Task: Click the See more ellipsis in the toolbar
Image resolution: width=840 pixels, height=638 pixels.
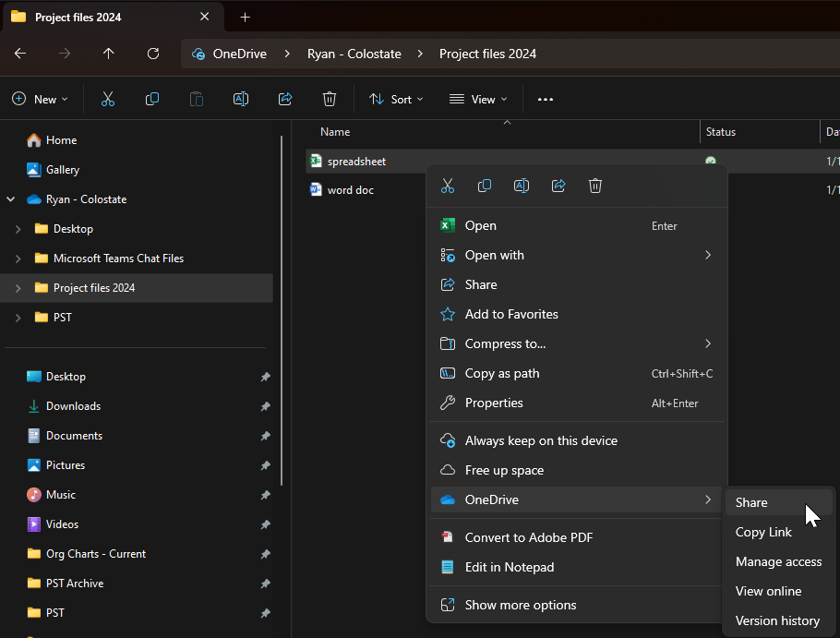Action: click(546, 99)
